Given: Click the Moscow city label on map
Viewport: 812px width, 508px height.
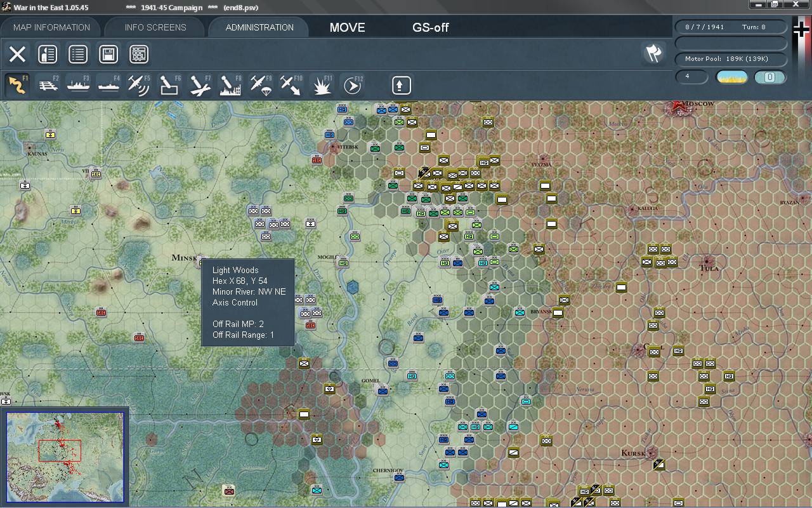Looking at the screenshot, I should 699,104.
